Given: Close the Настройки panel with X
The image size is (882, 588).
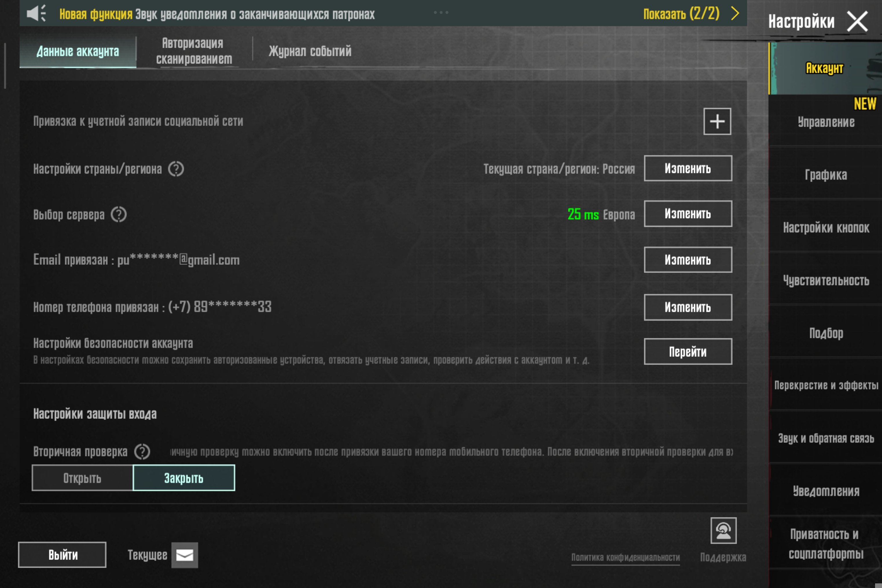Looking at the screenshot, I should point(857,21).
